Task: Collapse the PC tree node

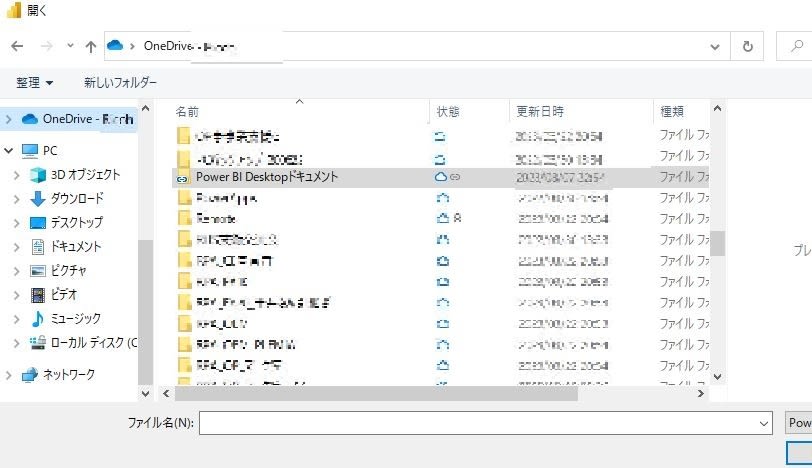Action: (9, 151)
